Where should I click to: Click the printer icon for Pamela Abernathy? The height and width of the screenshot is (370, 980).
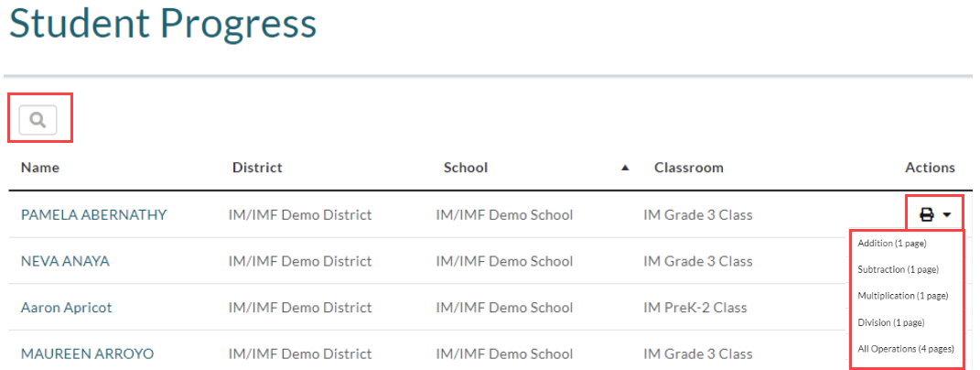point(927,215)
